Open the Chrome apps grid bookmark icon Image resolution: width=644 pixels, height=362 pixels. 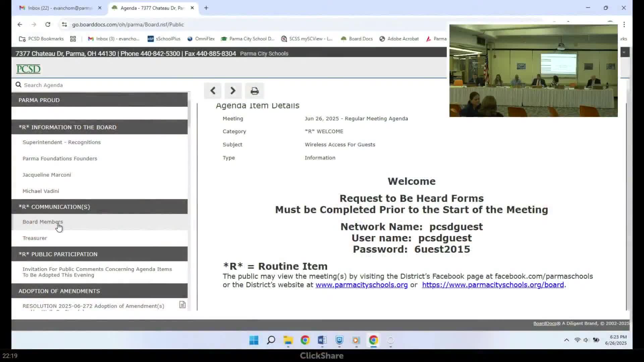click(x=73, y=39)
